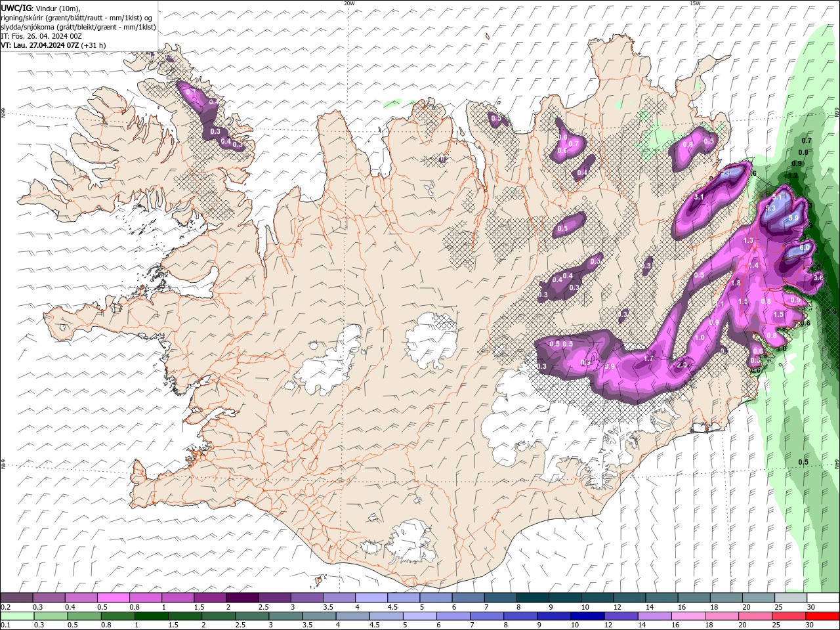The image size is (840, 630).
Task: Select the first top-row legend swatch labeled 0.2
Action: (x=16, y=598)
